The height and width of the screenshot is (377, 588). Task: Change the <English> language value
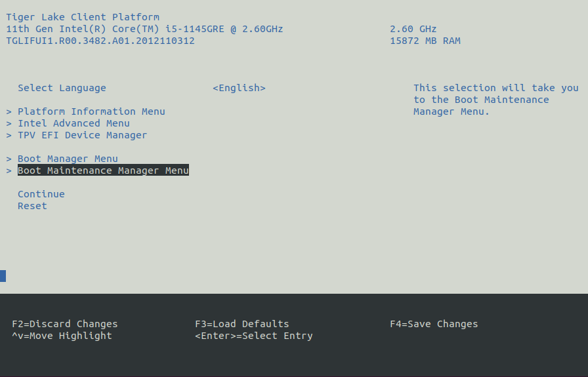(x=240, y=88)
